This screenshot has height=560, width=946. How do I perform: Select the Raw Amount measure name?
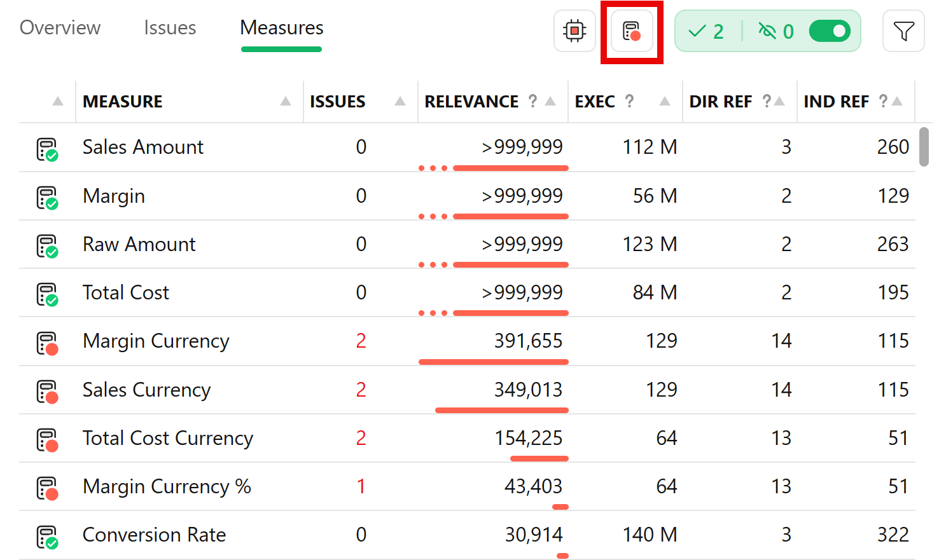(139, 244)
